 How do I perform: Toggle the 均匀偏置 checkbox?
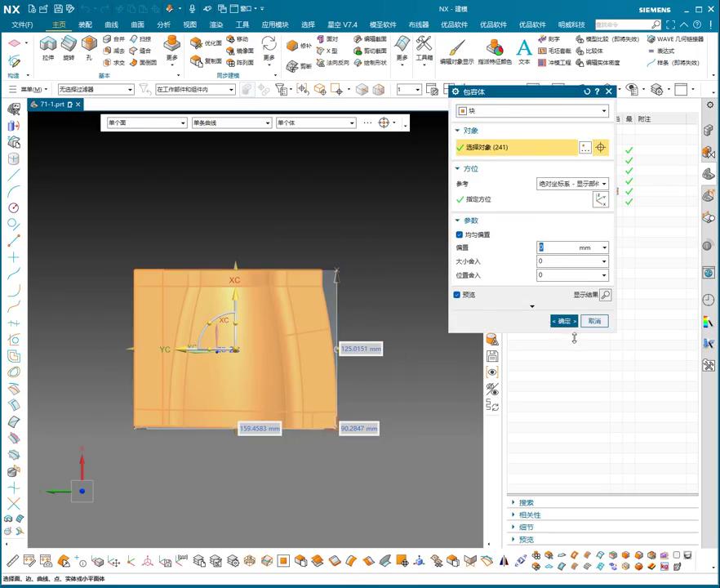point(460,234)
